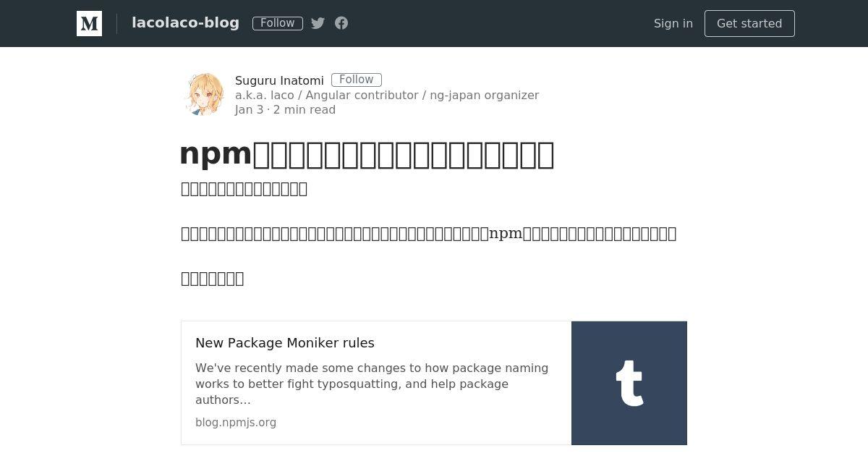Screen dimensions: 868x456
Task: Click the Tumblr logo thumbnail
Action: tap(629, 383)
